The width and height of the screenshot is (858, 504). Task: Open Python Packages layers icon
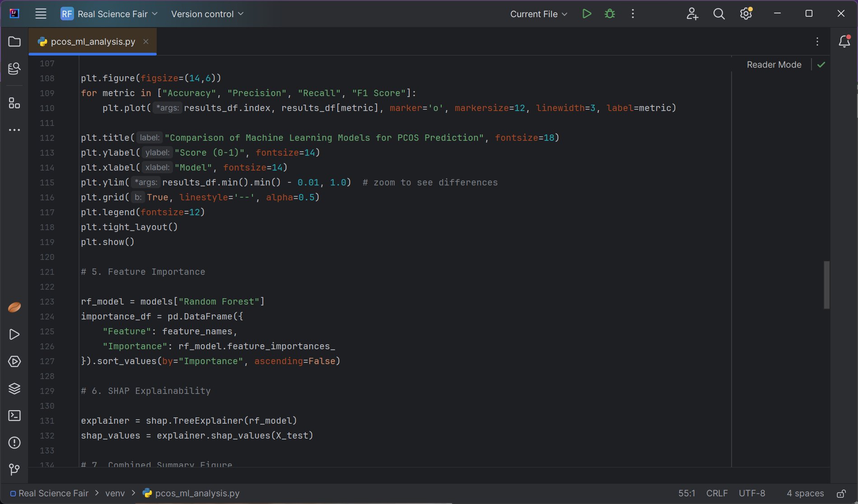[14, 388]
